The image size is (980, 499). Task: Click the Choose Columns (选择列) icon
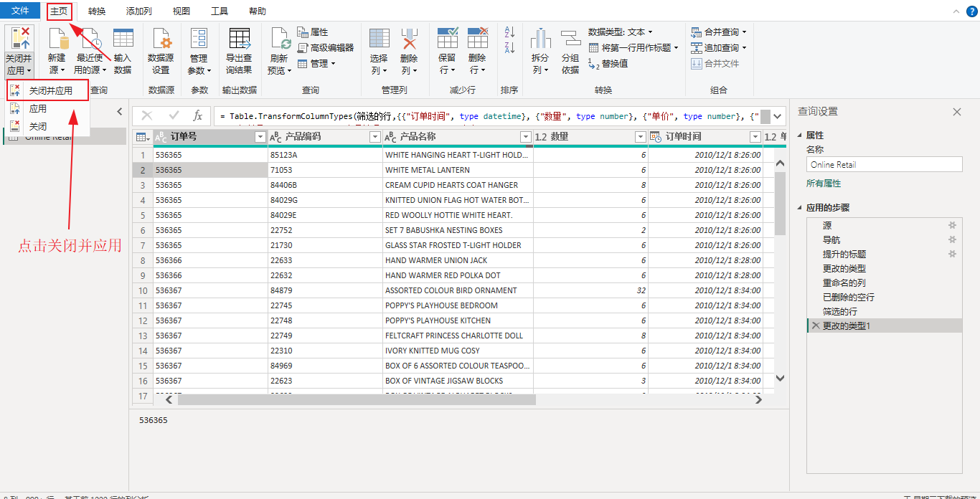pos(379,39)
